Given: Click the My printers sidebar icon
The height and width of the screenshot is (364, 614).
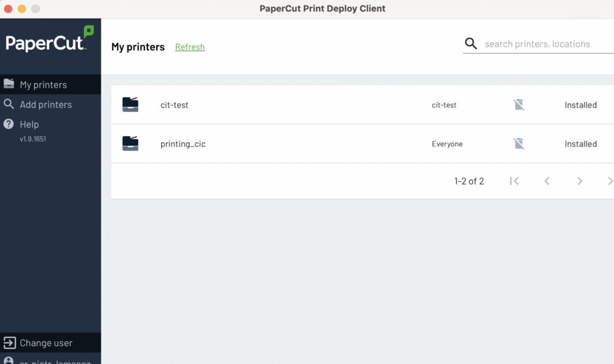Looking at the screenshot, I should coord(8,84).
